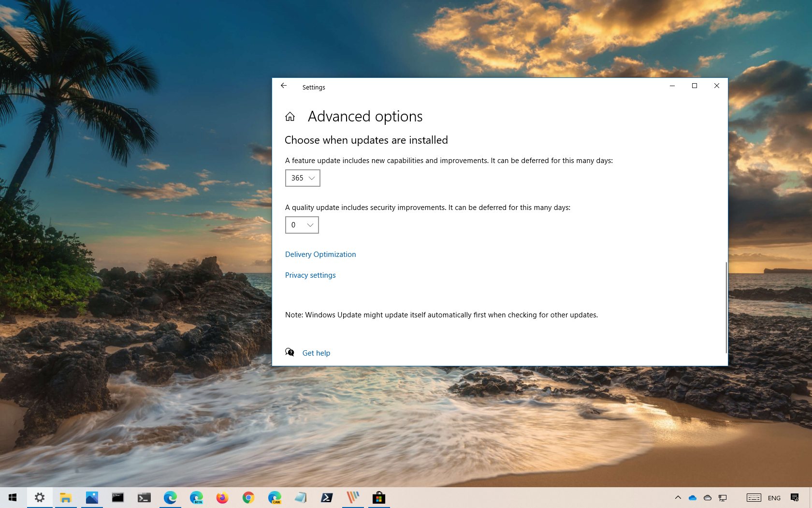Open File Explorer from the taskbar
The height and width of the screenshot is (508, 812).
(x=66, y=497)
